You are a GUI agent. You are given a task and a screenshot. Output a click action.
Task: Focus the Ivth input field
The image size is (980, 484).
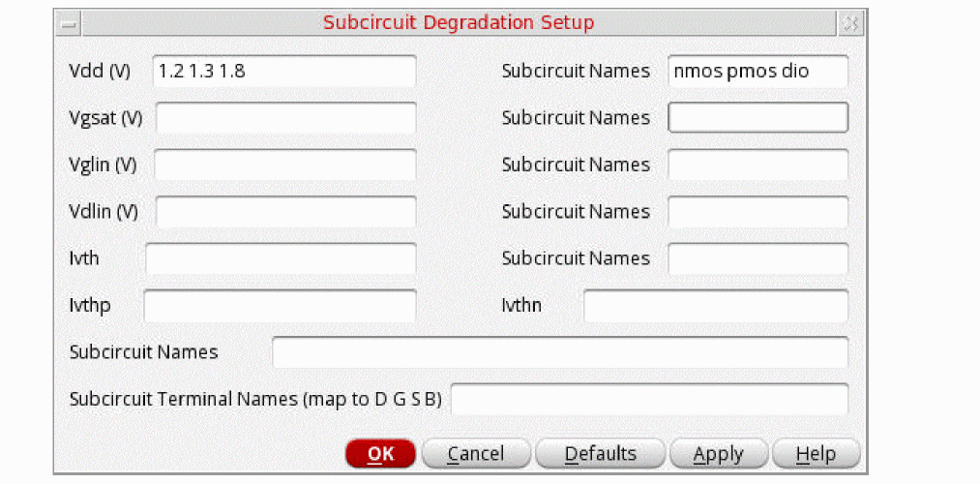click(x=281, y=258)
